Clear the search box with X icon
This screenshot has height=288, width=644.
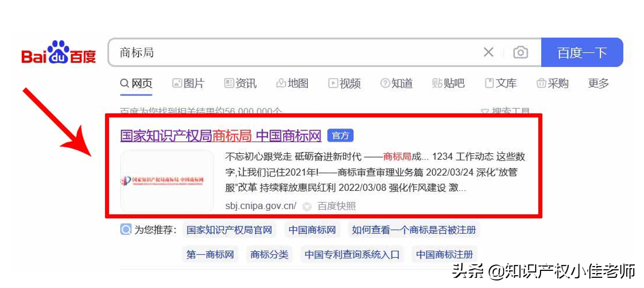point(488,52)
